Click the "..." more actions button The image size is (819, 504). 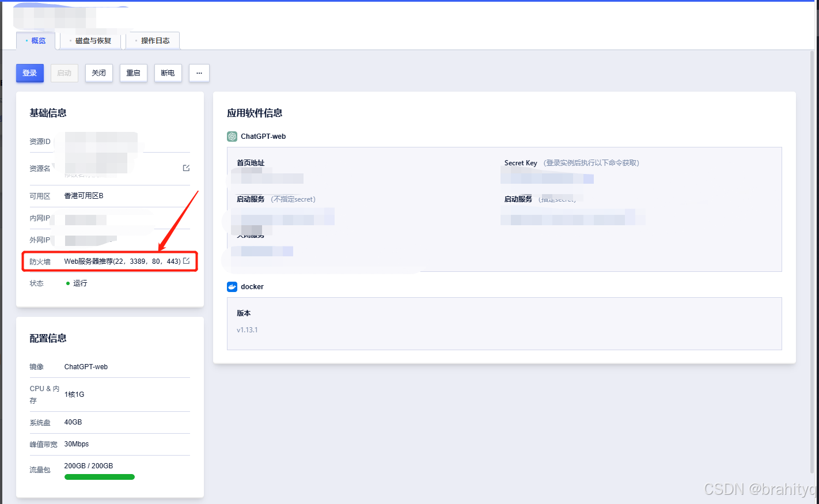point(199,73)
